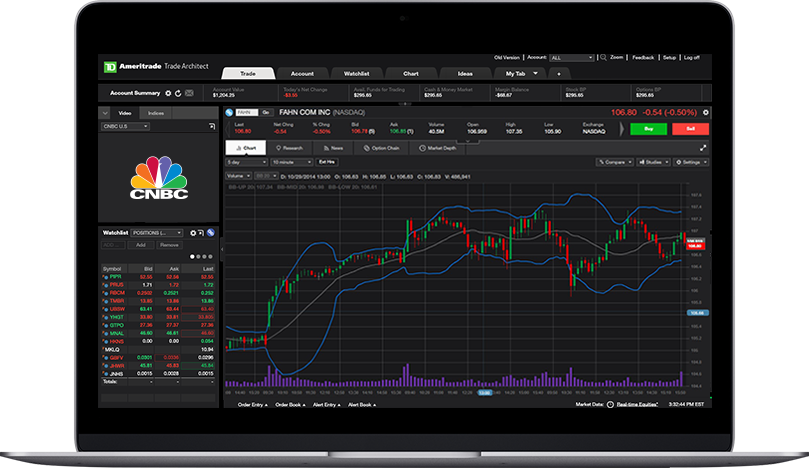Expand Order Entry panel
The width and height of the screenshot is (809, 468).
[x=252, y=405]
